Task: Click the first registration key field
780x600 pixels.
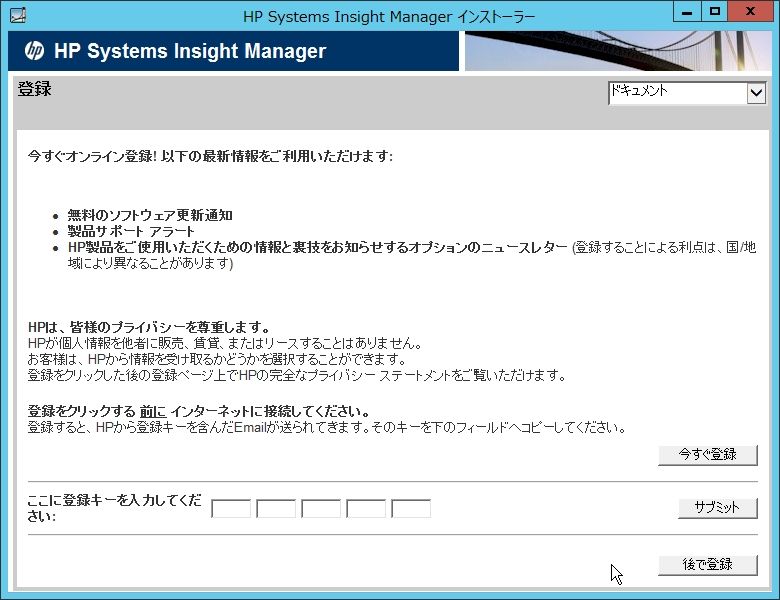Action: 231,508
